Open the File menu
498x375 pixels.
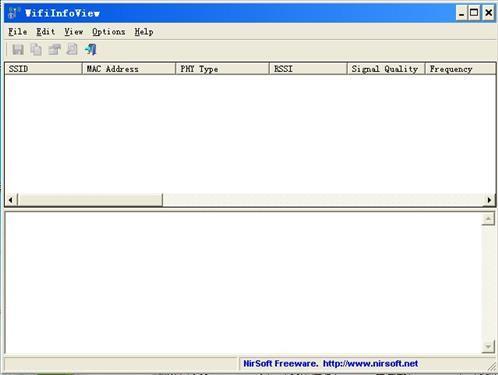click(x=18, y=32)
